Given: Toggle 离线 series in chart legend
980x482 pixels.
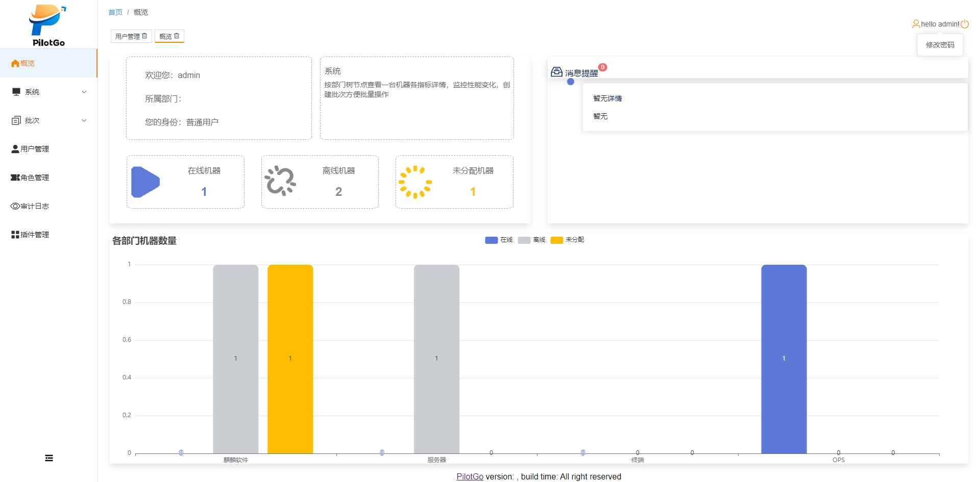Looking at the screenshot, I should click(x=531, y=240).
